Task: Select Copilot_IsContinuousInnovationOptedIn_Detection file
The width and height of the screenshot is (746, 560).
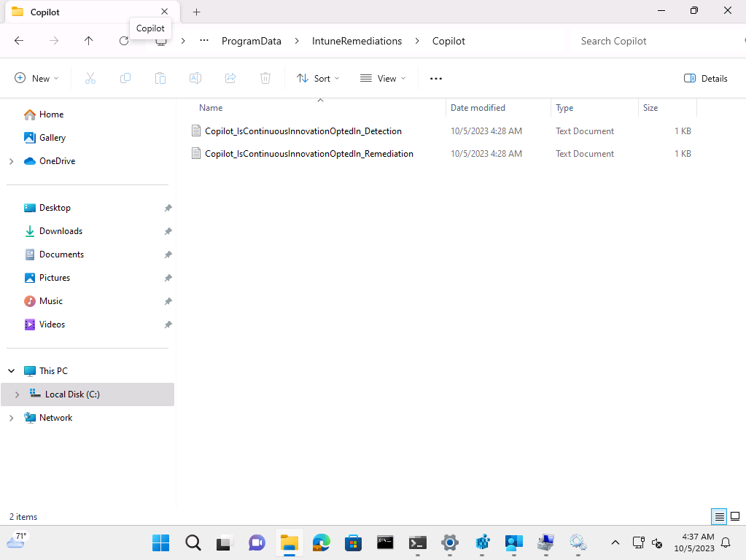Action: [x=303, y=131]
